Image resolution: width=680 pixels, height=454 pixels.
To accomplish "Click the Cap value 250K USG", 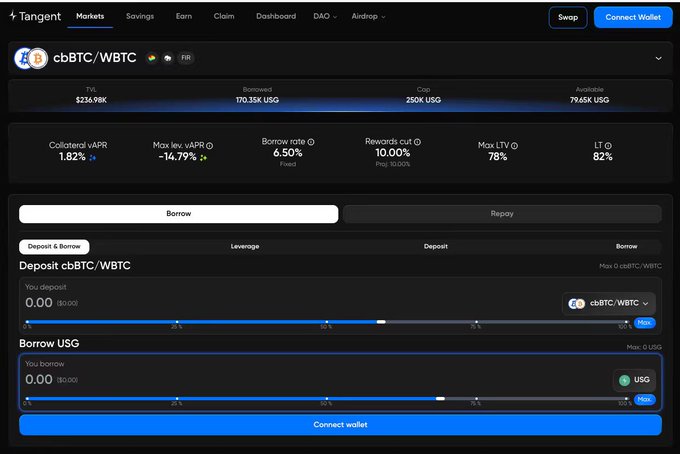I will pyautogui.click(x=423, y=100).
